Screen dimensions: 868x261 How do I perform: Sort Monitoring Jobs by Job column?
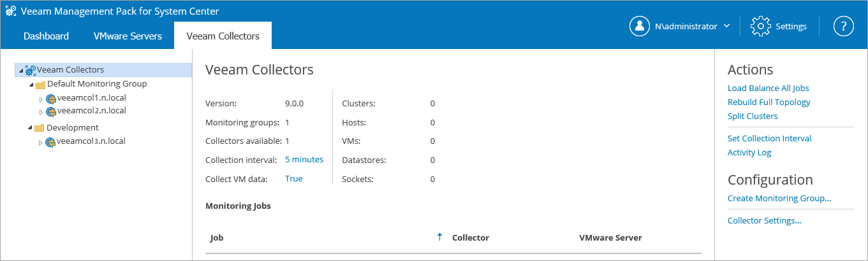217,237
